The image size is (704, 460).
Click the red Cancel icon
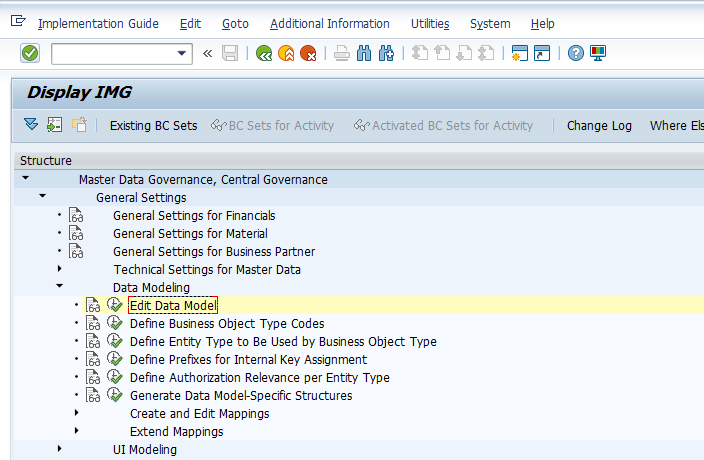[308, 53]
